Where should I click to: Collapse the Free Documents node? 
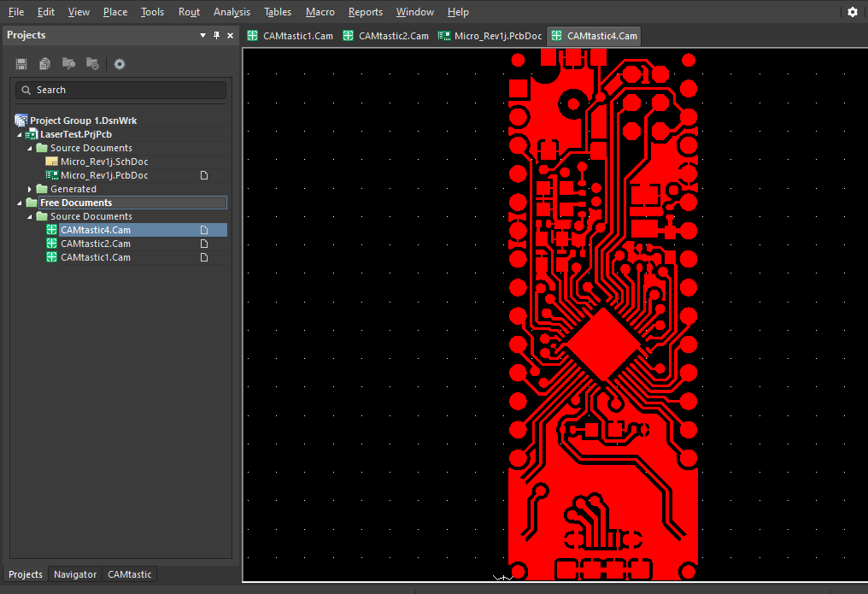pyautogui.click(x=20, y=203)
